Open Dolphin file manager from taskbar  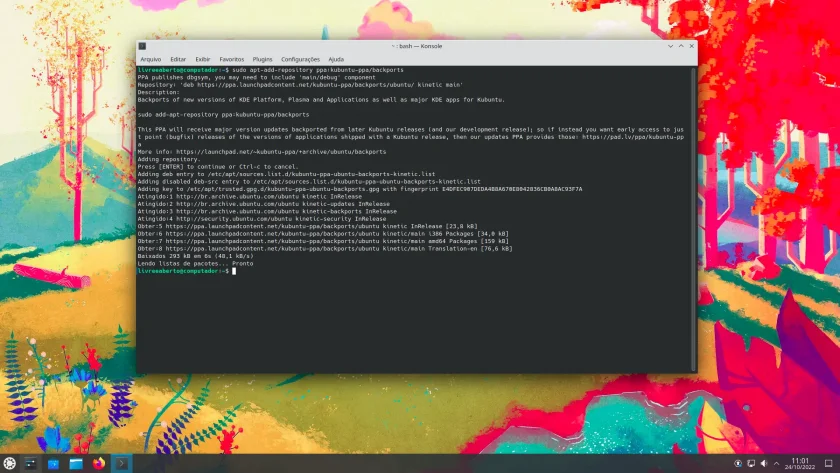76,463
